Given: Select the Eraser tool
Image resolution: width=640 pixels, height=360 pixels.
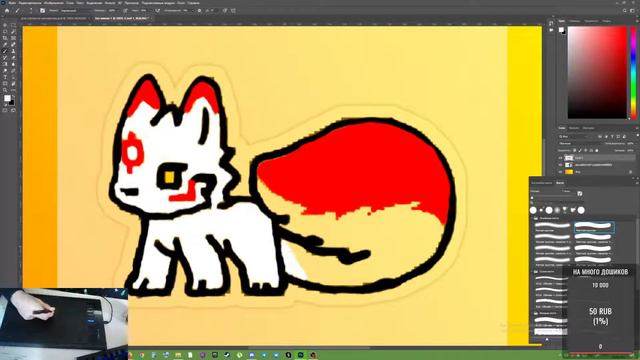Looking at the screenshot, I should pos(13,58).
